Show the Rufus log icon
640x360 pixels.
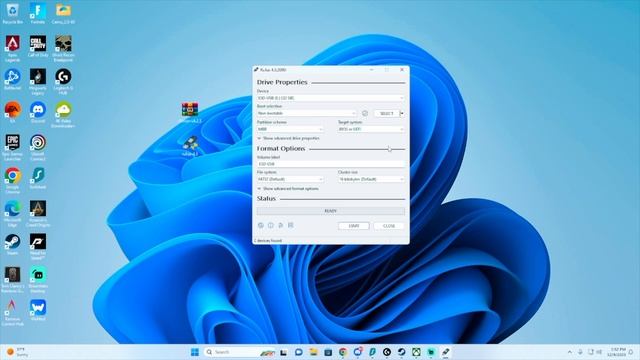[291, 225]
